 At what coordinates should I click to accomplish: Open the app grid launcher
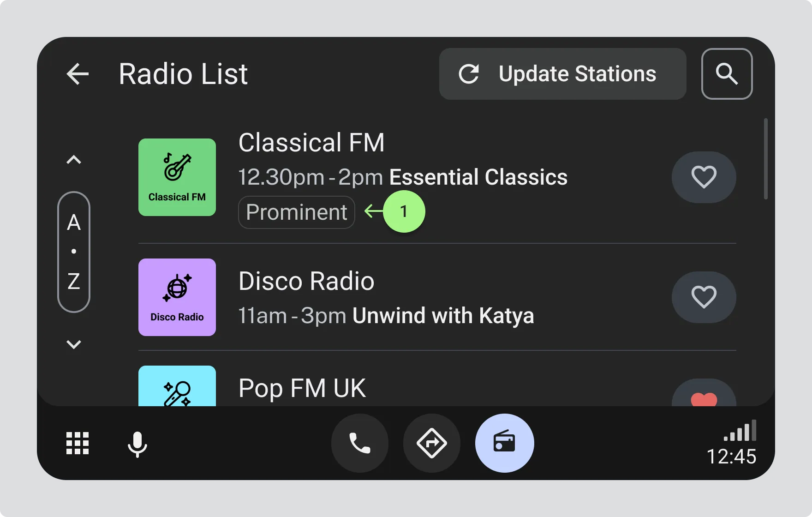[78, 443]
